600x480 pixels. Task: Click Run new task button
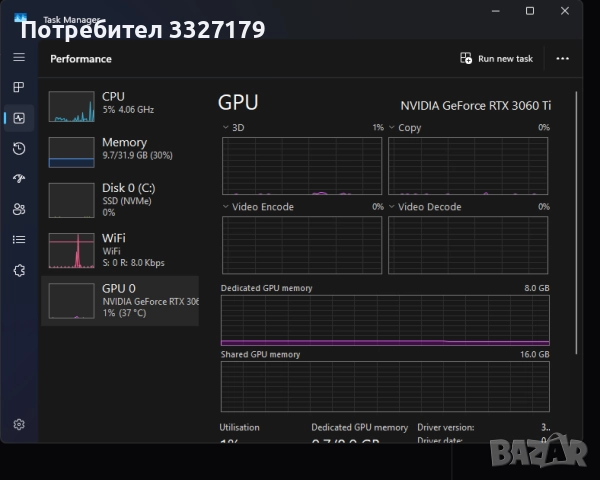click(x=496, y=59)
